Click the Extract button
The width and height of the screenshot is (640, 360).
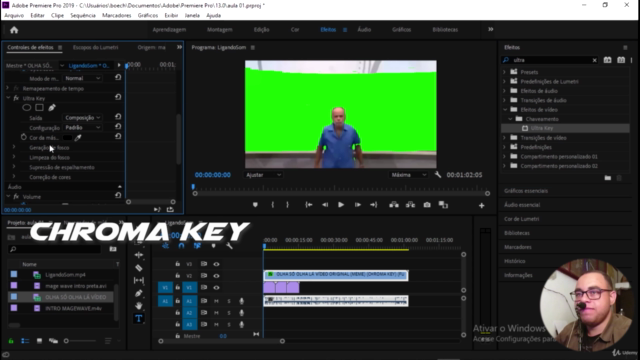(x=410, y=205)
